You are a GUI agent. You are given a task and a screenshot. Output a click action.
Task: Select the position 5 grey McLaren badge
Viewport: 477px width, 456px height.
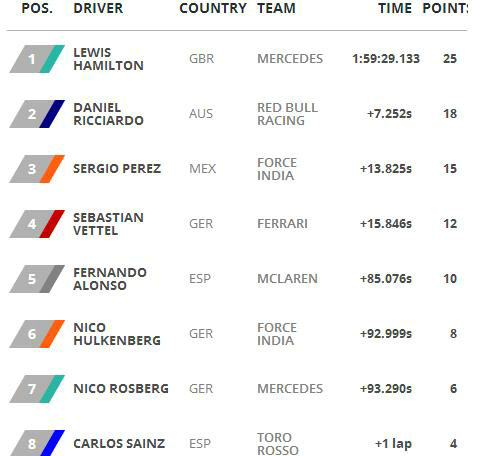[x=37, y=279]
